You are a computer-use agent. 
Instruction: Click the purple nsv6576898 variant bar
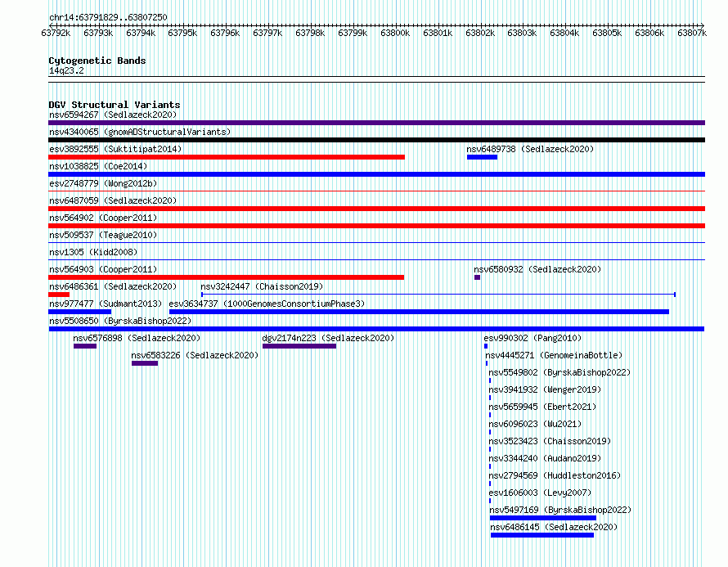click(85, 346)
